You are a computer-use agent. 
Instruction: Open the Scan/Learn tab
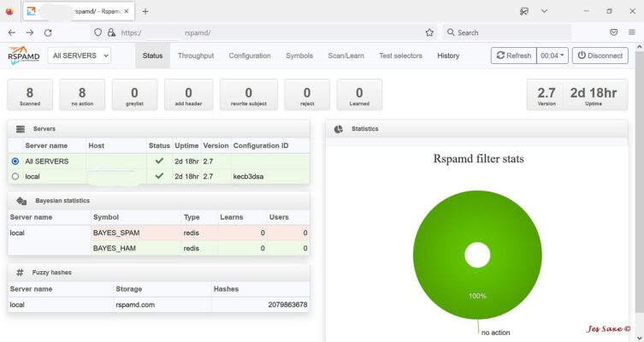tap(346, 56)
